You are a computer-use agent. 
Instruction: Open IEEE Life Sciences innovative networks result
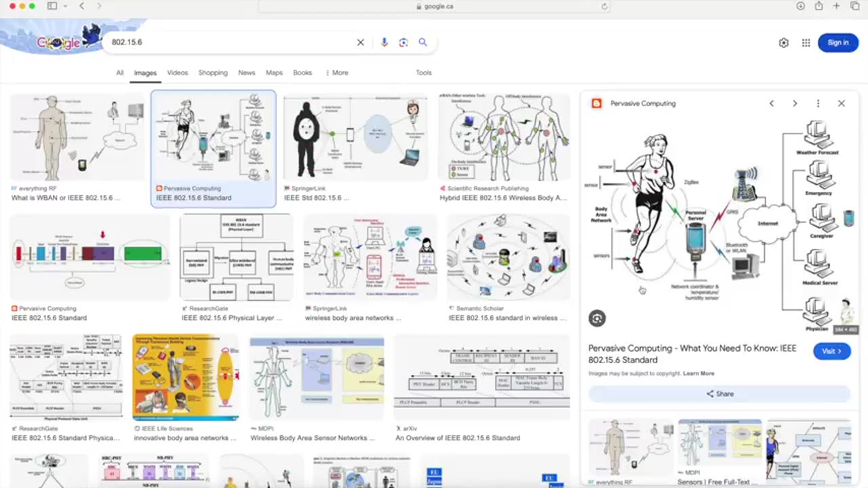click(186, 377)
